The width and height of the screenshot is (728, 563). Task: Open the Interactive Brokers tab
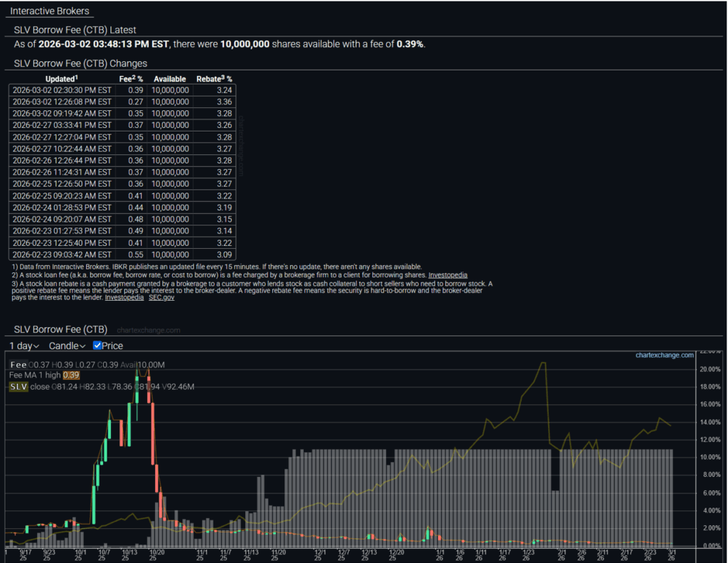(x=48, y=11)
